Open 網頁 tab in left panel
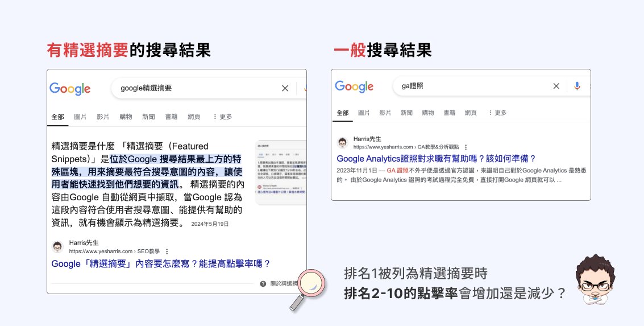Viewport: 644px width, 326px height. [x=194, y=117]
